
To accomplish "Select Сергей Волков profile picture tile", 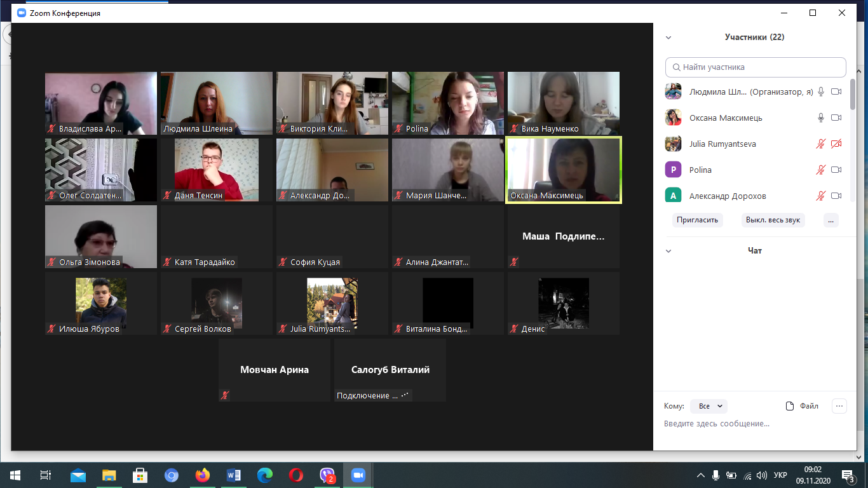I will pyautogui.click(x=217, y=304).
